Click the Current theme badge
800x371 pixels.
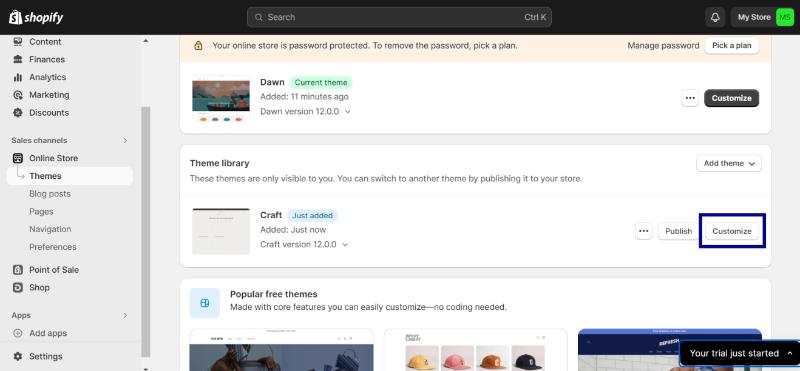coord(321,83)
